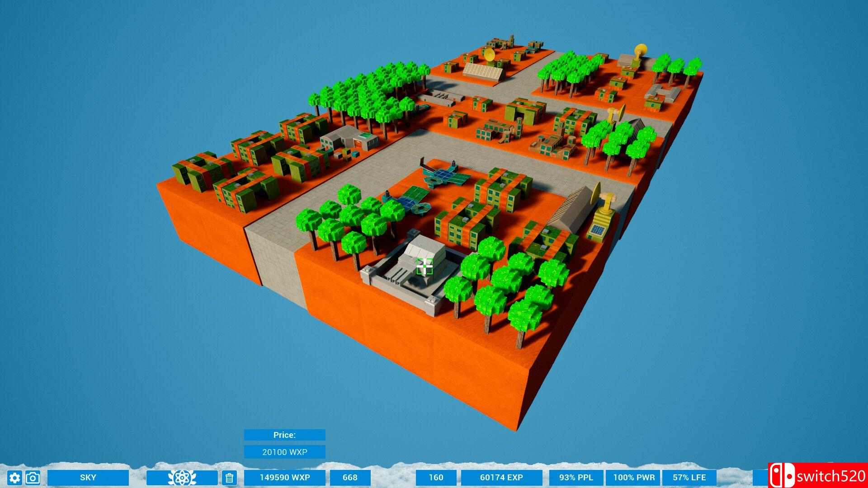Click the 93% PPL stat
868x488 pixels.
576,477
